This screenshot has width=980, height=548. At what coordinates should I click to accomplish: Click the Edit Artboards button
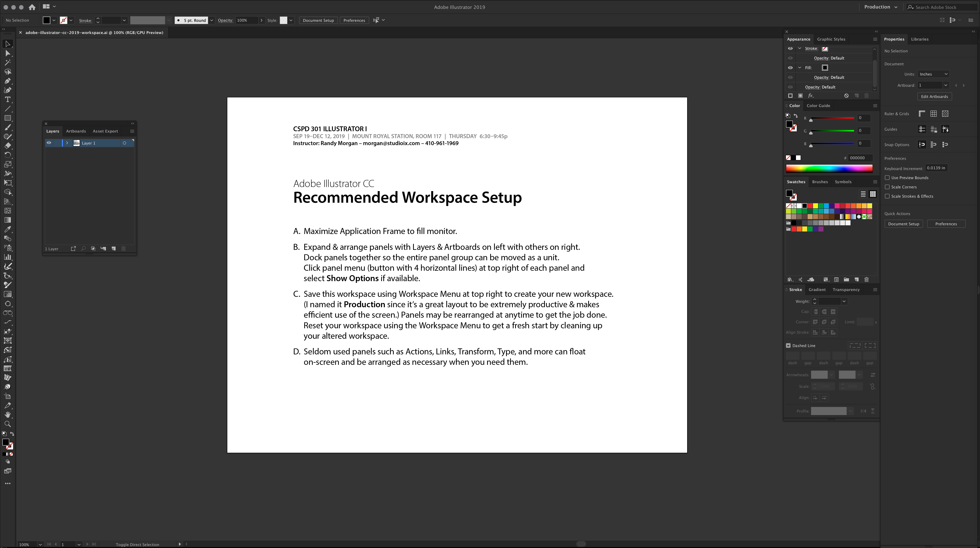coord(934,97)
